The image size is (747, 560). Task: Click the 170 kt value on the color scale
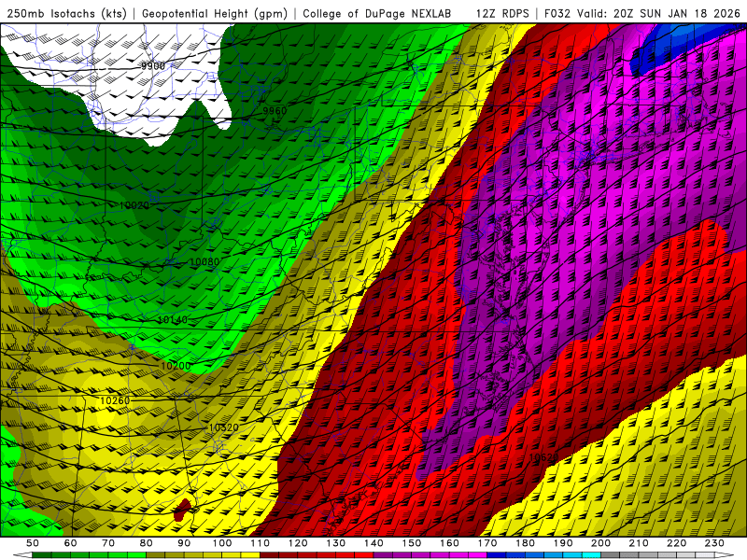pos(487,543)
